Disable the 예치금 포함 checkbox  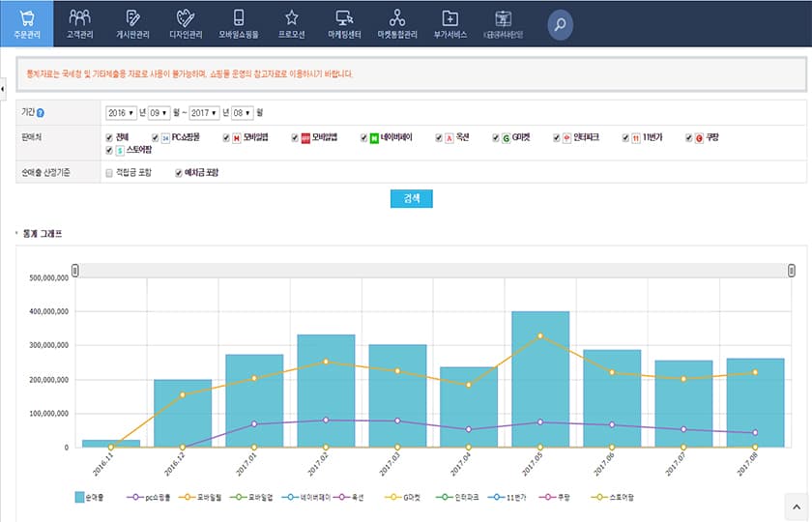178,173
